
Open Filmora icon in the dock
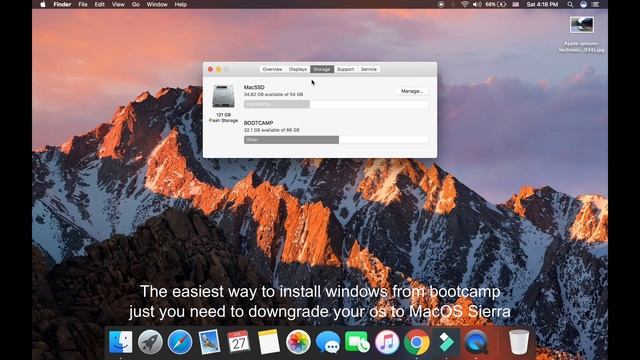pos(446,342)
